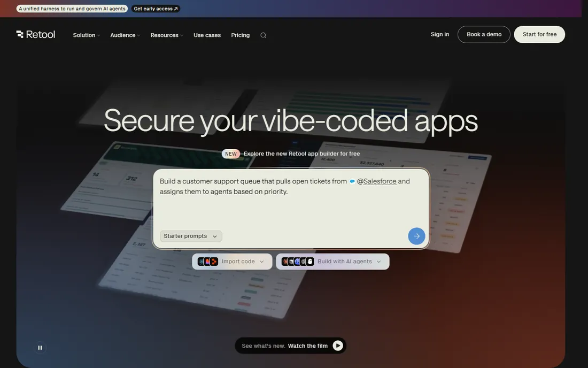The image size is (588, 368).
Task: Go to the Use cases page
Action: pos(207,35)
